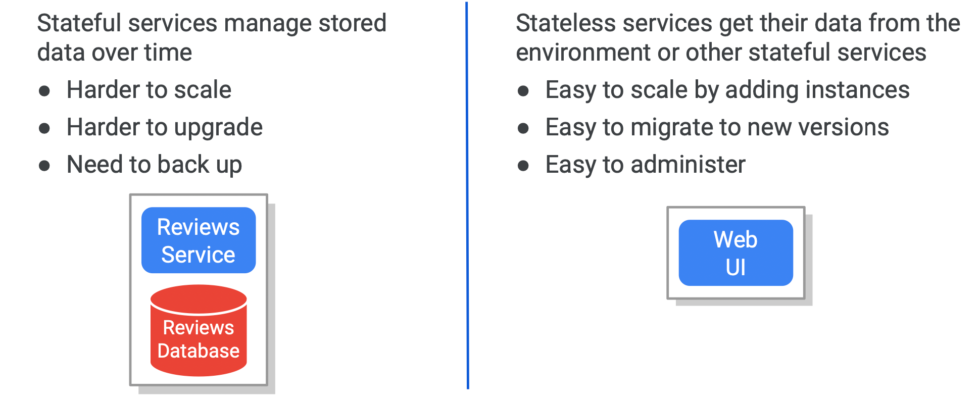Select the red Reviews Database cylinder
The height and width of the screenshot is (400, 980).
(199, 330)
